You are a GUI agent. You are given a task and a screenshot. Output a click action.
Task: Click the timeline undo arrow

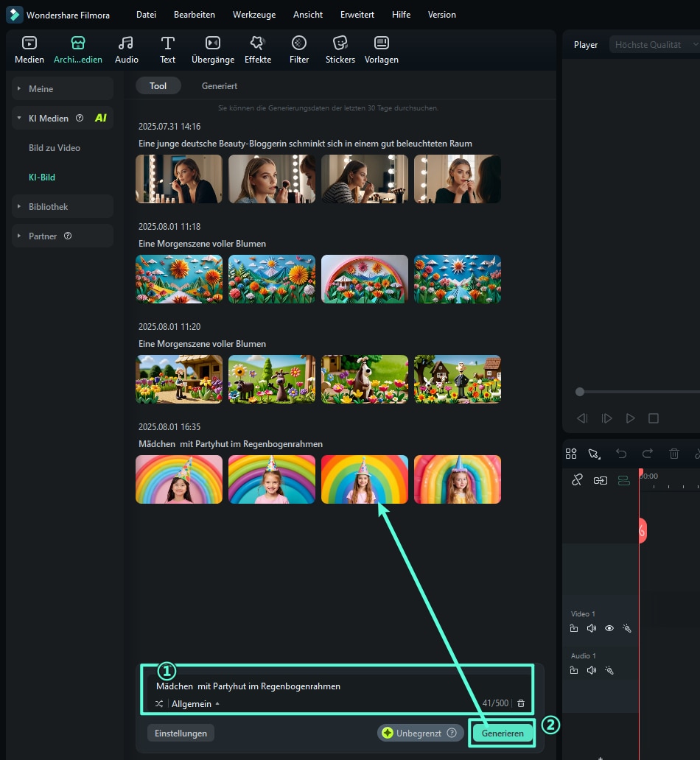point(621,454)
